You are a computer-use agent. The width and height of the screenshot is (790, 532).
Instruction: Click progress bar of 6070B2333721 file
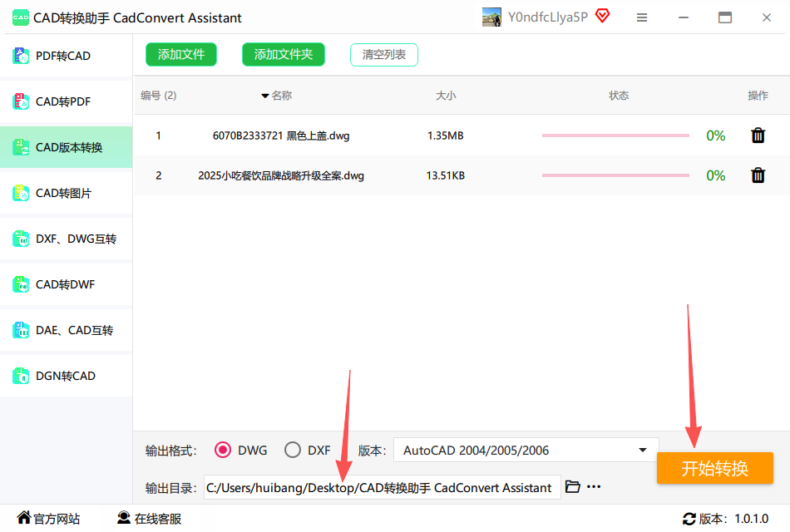tap(615, 135)
